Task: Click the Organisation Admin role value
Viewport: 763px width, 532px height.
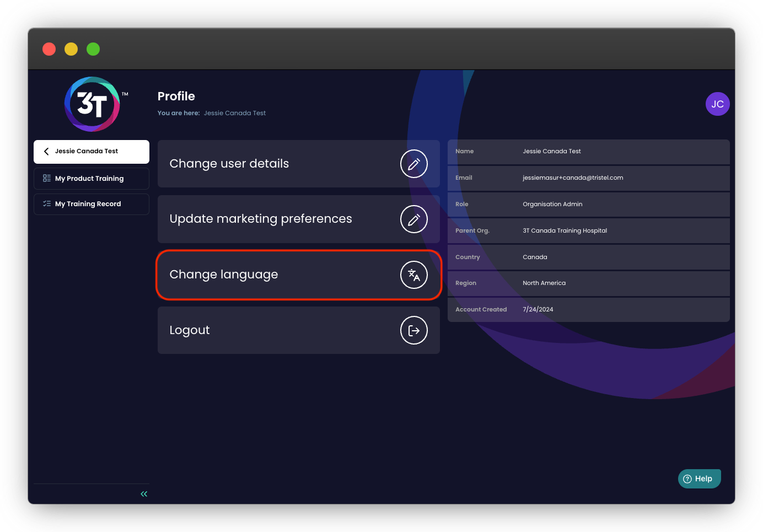Action: 552,204
